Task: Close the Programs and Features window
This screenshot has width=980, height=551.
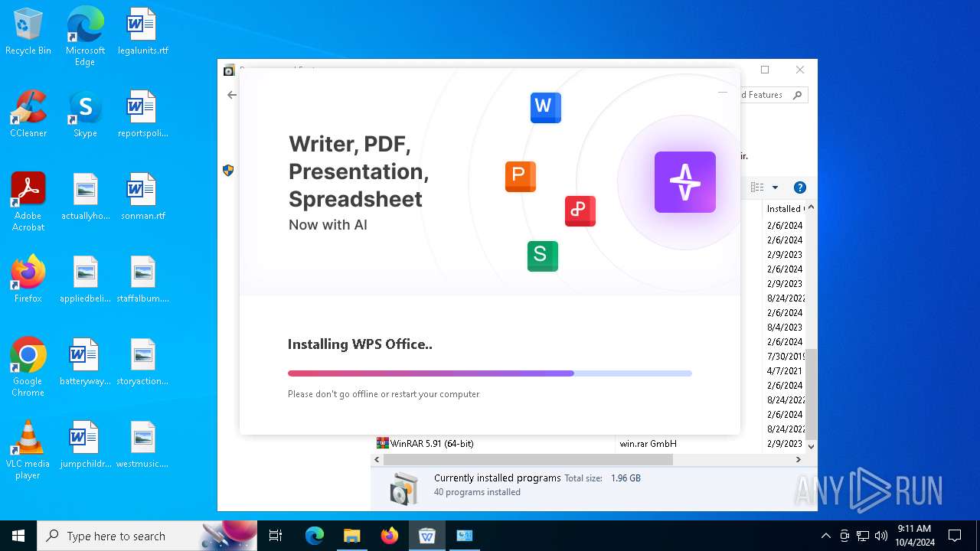Action: point(800,70)
